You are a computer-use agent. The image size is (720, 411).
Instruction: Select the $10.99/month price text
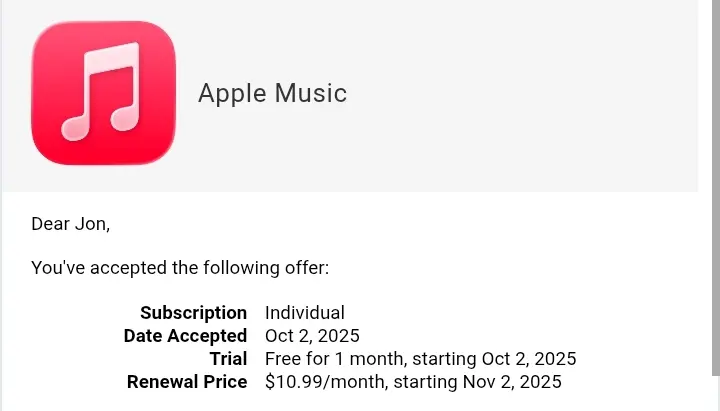tap(325, 382)
